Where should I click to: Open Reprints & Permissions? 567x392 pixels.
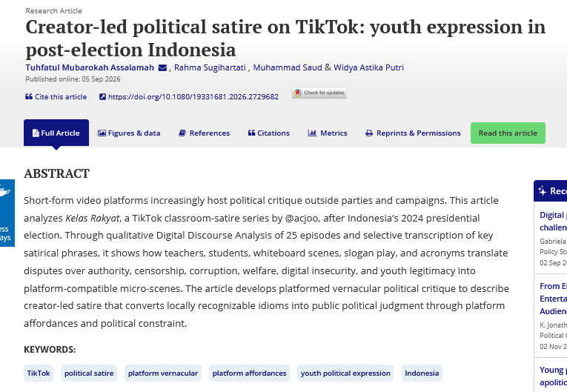(413, 133)
